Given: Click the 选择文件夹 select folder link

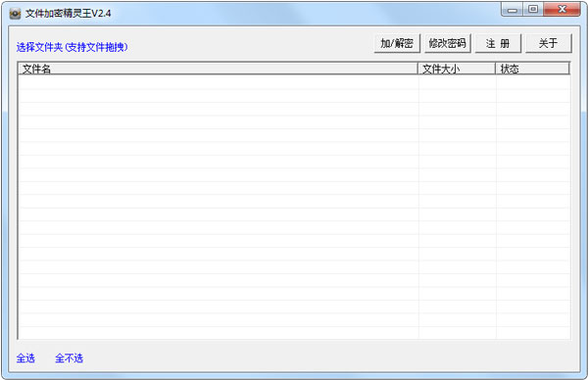Looking at the screenshot, I should 72,47.
